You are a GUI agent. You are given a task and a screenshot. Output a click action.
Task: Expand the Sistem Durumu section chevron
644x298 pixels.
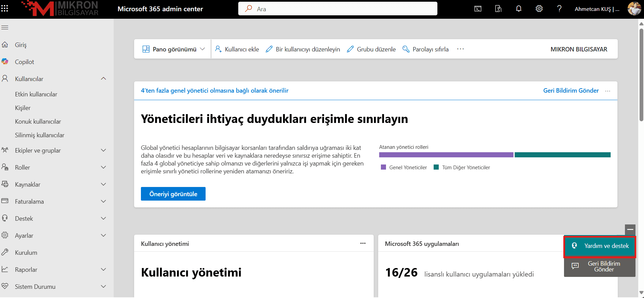click(x=103, y=286)
